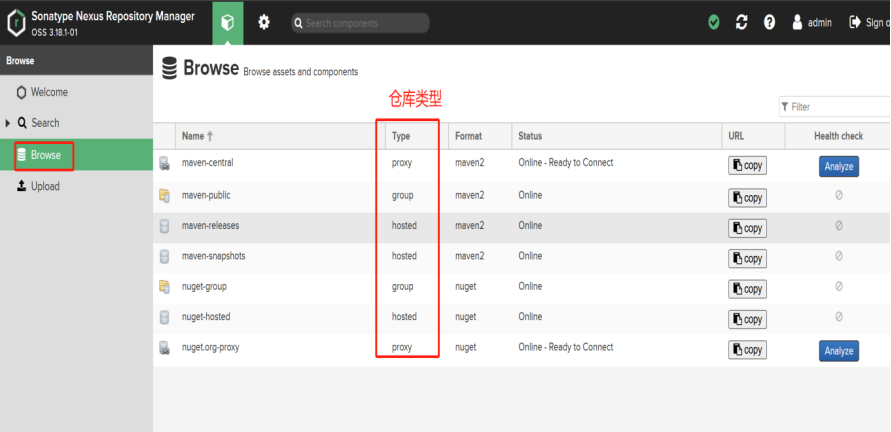
Task: Click "Online - Ready to Connect" for maven-central
Action: [565, 163]
